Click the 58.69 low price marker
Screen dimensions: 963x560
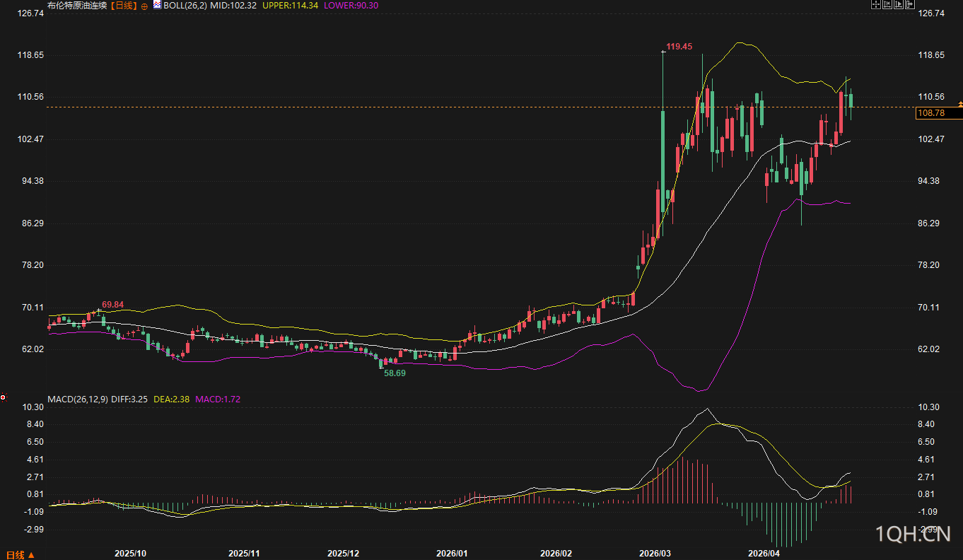(x=395, y=372)
